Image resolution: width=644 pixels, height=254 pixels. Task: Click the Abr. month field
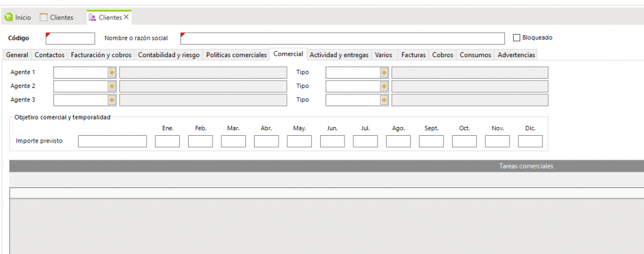266,141
